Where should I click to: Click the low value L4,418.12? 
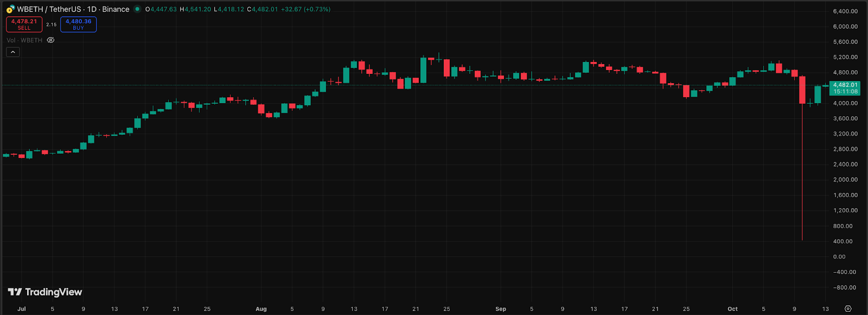tap(229, 9)
